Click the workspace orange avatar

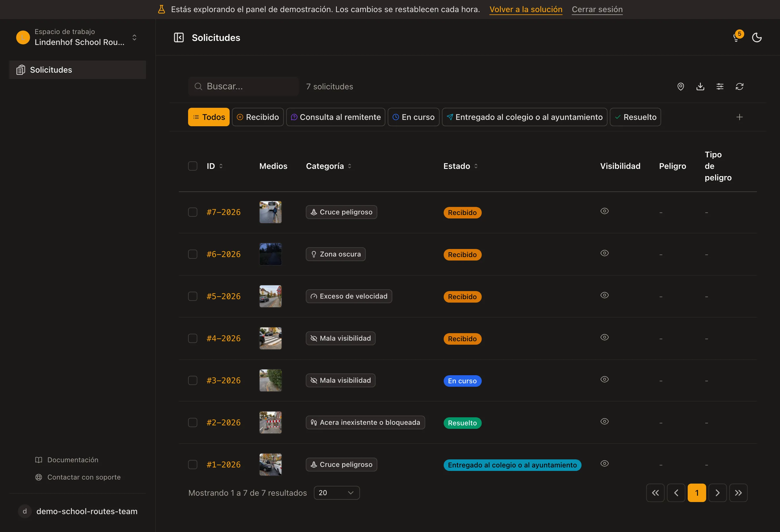[x=23, y=37]
